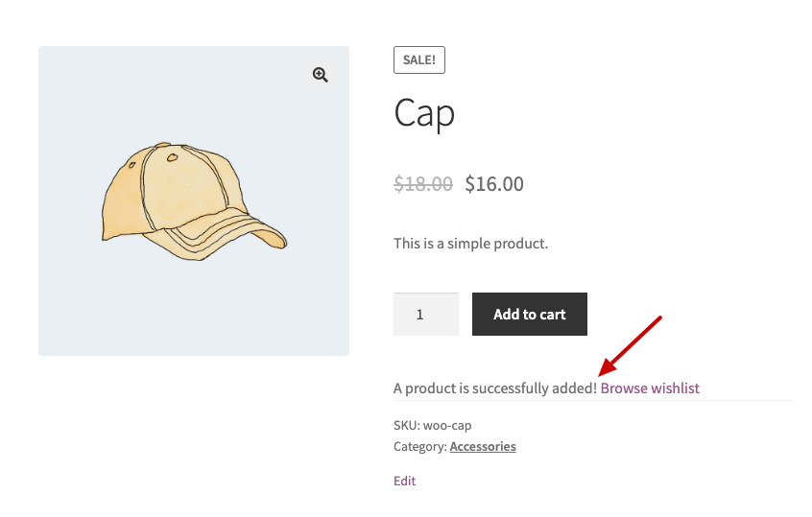The height and width of the screenshot is (517, 812).
Task: Click the top button on the cap drawing
Action: click(163, 145)
